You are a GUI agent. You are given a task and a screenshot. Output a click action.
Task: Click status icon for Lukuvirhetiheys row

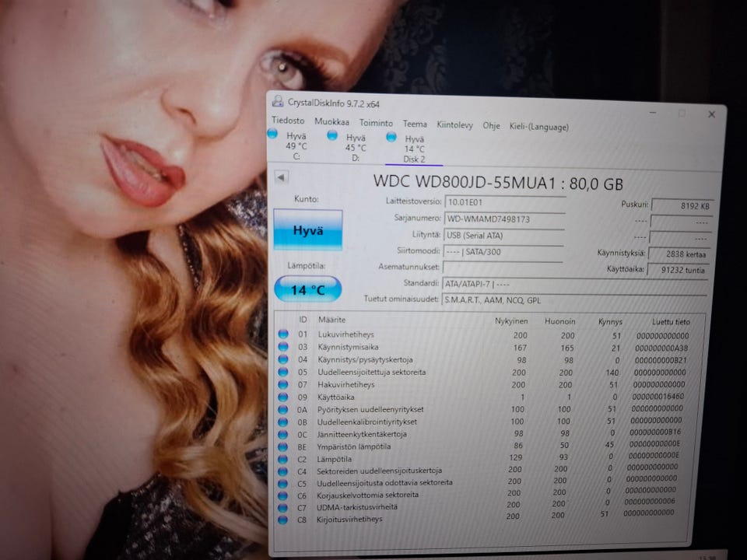coord(283,334)
